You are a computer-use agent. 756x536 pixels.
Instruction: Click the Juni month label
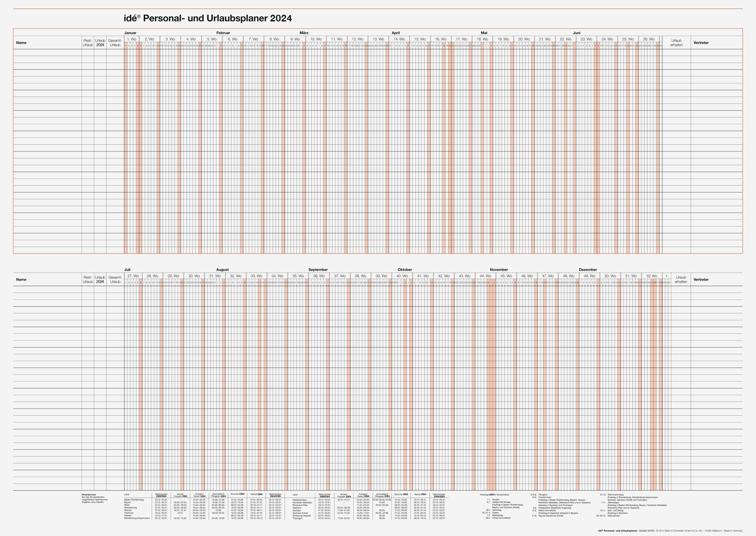click(x=576, y=33)
